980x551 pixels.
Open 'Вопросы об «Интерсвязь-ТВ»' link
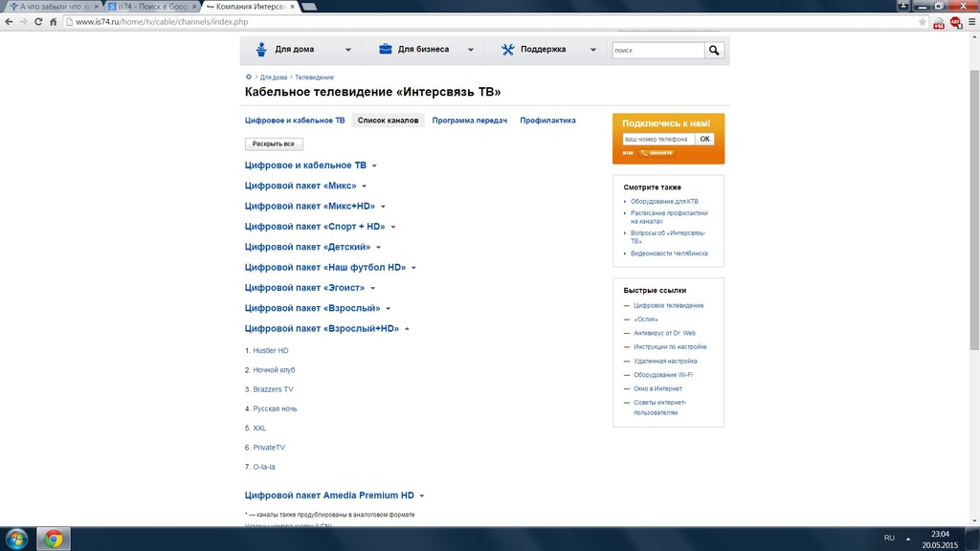coord(668,237)
